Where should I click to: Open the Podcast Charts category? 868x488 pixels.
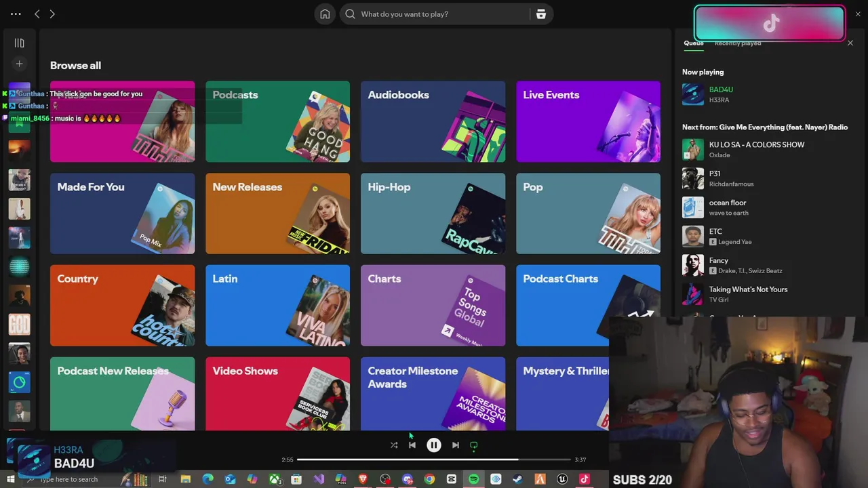pyautogui.click(x=588, y=306)
